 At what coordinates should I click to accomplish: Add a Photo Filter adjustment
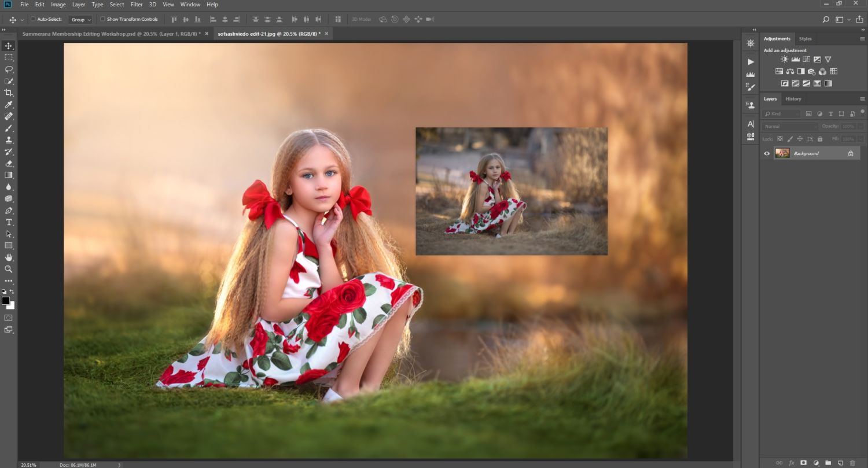811,71
